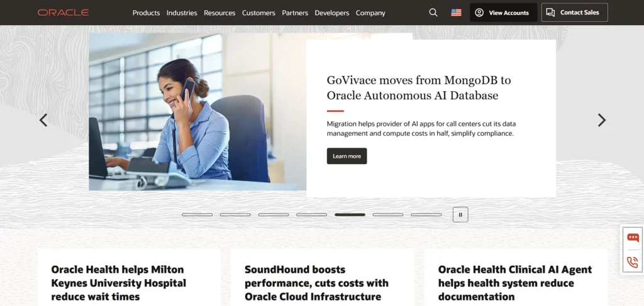This screenshot has width=644, height=306.
Task: Go to previous carousel slide arrow
Action: [43, 120]
